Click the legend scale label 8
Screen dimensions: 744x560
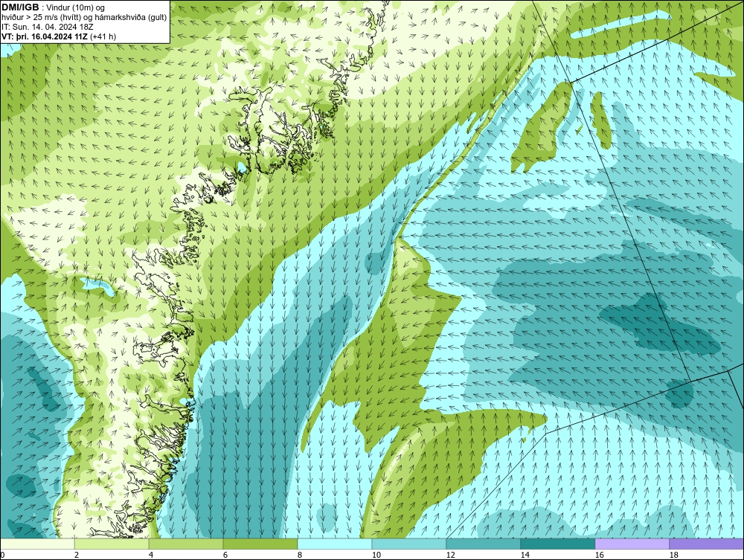pyautogui.click(x=299, y=555)
